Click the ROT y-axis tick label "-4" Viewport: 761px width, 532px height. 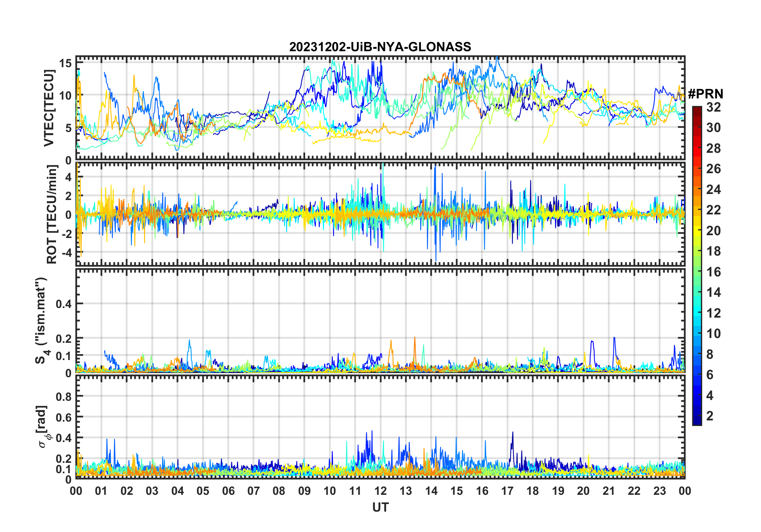[66, 253]
